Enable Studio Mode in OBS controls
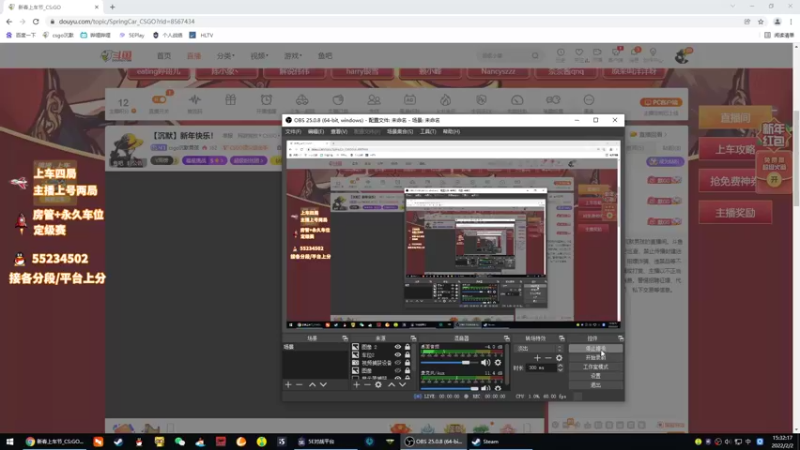Screen dimensions: 800x450 [x=595, y=367]
